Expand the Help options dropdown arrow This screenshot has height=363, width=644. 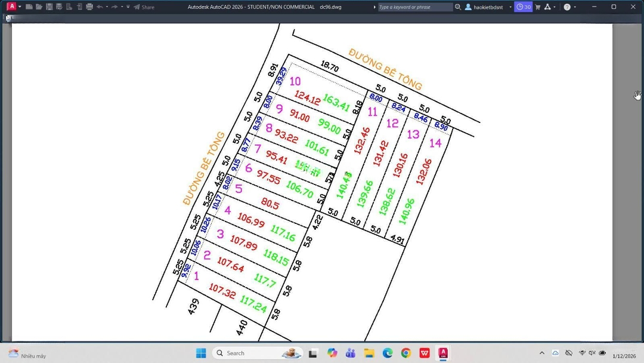[x=575, y=7]
